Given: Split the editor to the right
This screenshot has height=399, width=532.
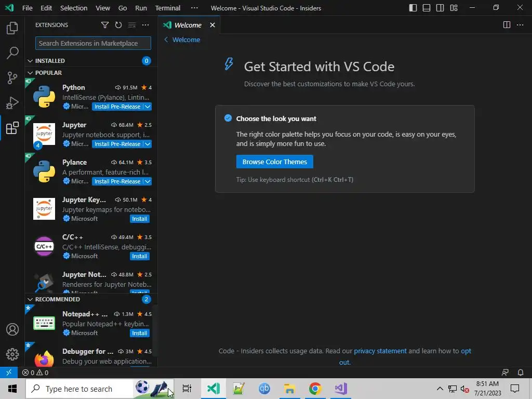Looking at the screenshot, I should [507, 25].
